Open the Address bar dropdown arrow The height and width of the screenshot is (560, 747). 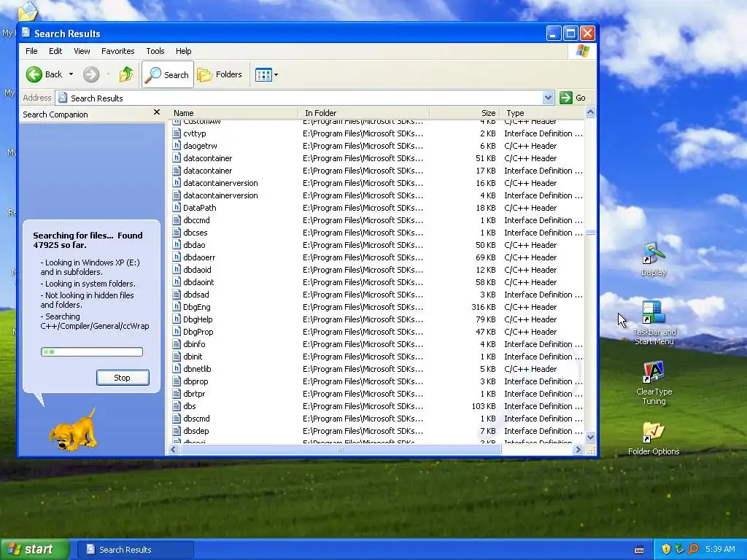pos(549,98)
